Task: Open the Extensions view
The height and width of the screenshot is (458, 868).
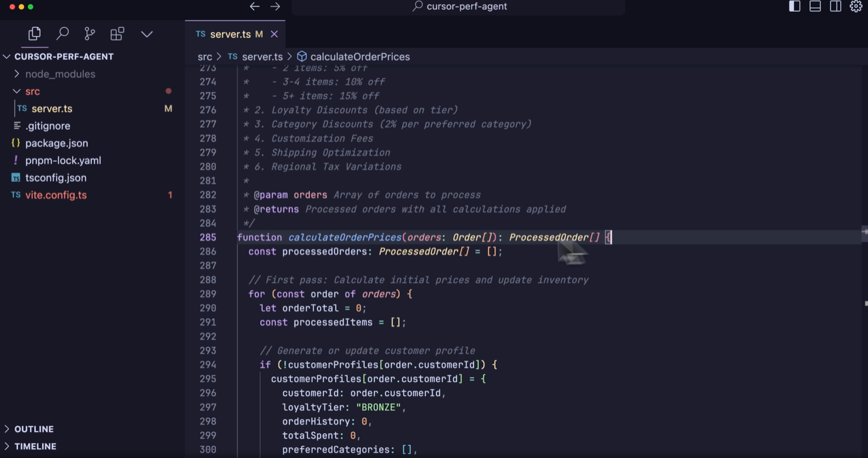Action: pos(117,33)
